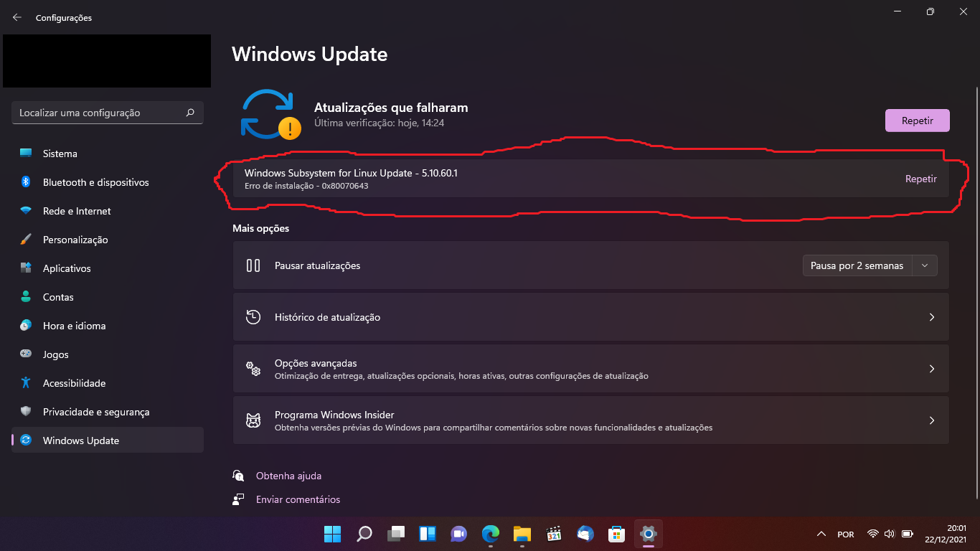Viewport: 980px width, 551px height.
Task: Click the Personalização brush icon
Action: (26, 240)
